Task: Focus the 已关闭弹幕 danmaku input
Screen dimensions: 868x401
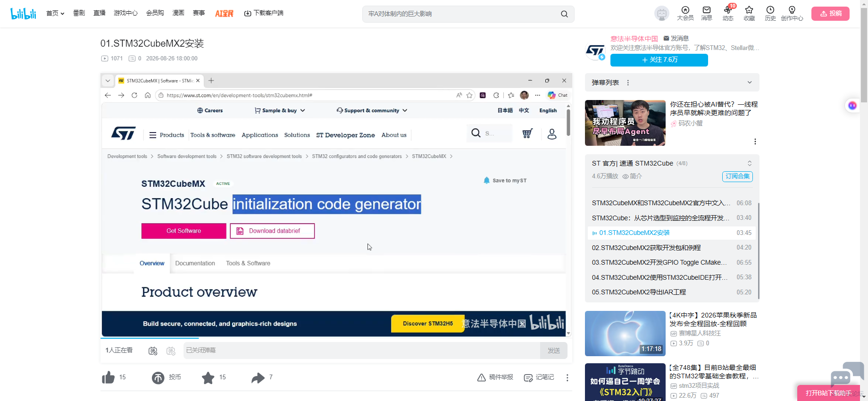Action: tap(362, 351)
